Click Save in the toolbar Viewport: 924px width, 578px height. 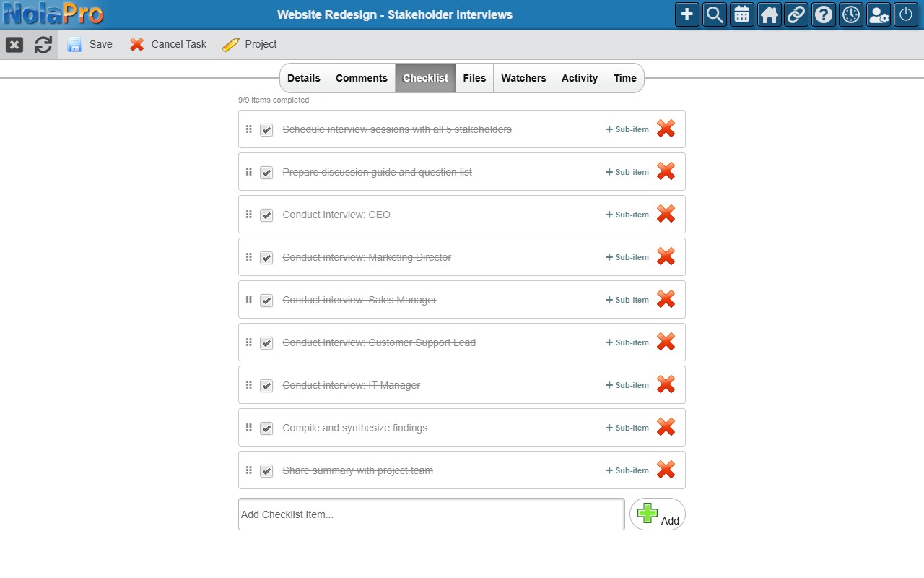(x=90, y=45)
